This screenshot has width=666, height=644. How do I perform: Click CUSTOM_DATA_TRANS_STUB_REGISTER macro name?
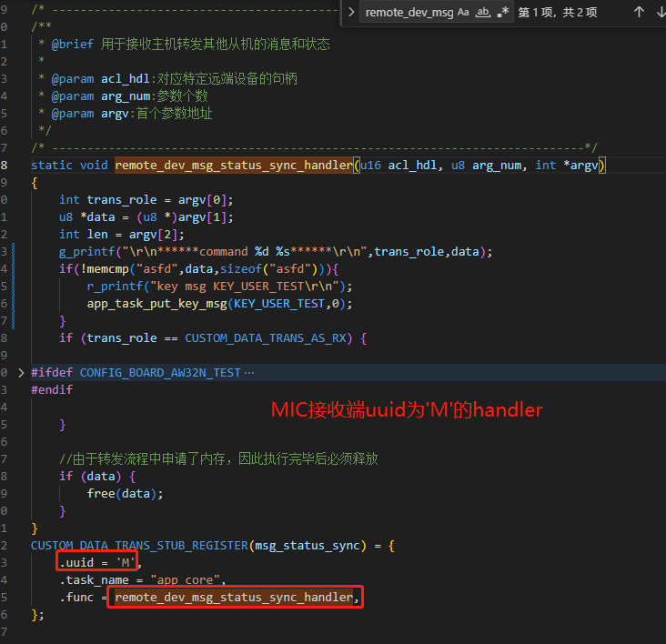[139, 546]
